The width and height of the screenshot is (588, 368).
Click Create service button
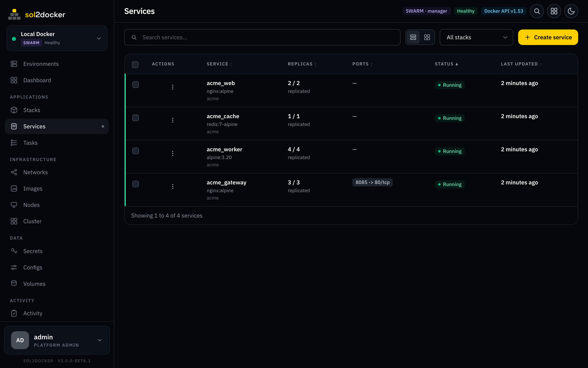point(548,37)
